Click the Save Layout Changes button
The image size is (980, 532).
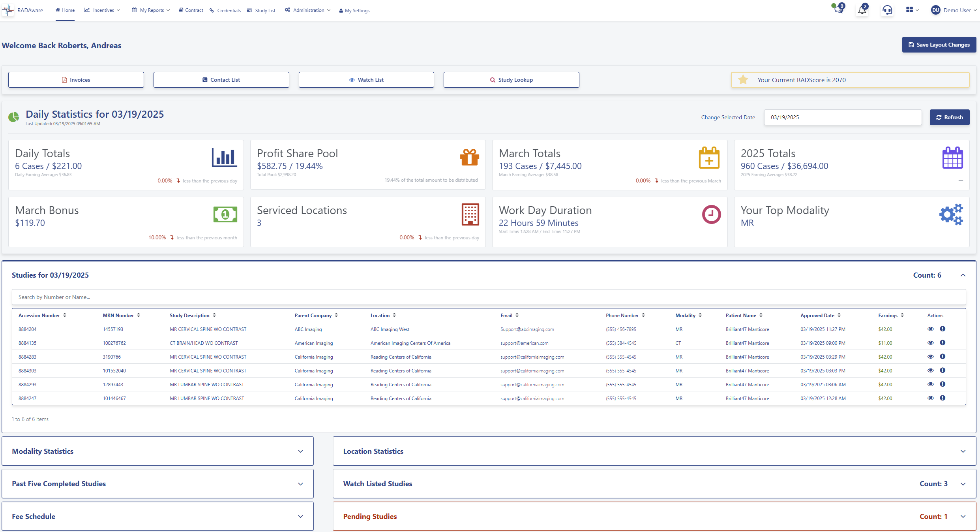(x=939, y=45)
